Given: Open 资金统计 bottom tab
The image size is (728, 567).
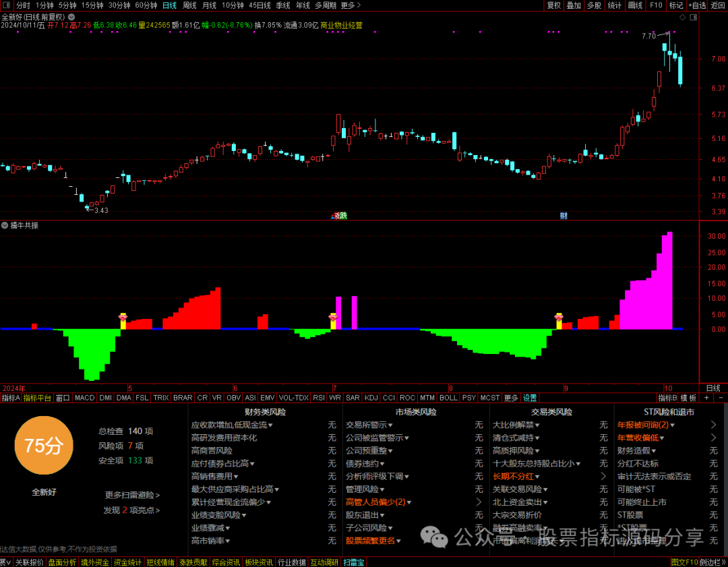Looking at the screenshot, I should click(127, 562).
